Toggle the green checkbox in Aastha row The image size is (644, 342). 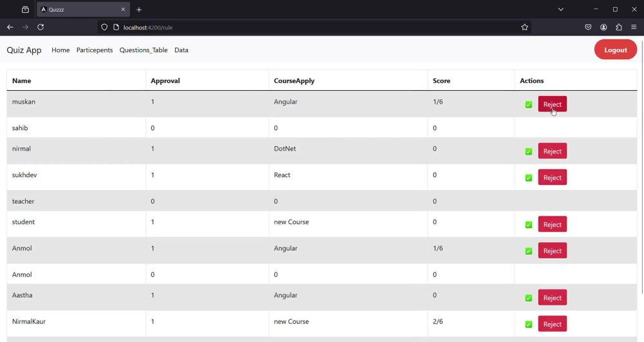[529, 298]
